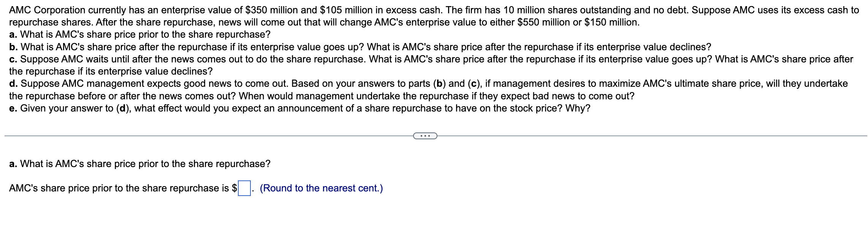Click the bold "c." question label
This screenshot has width=868, height=239.
coord(13,59)
